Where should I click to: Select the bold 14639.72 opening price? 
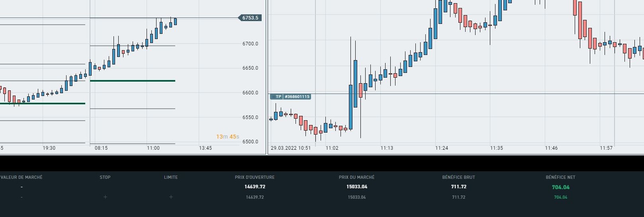pos(255,187)
